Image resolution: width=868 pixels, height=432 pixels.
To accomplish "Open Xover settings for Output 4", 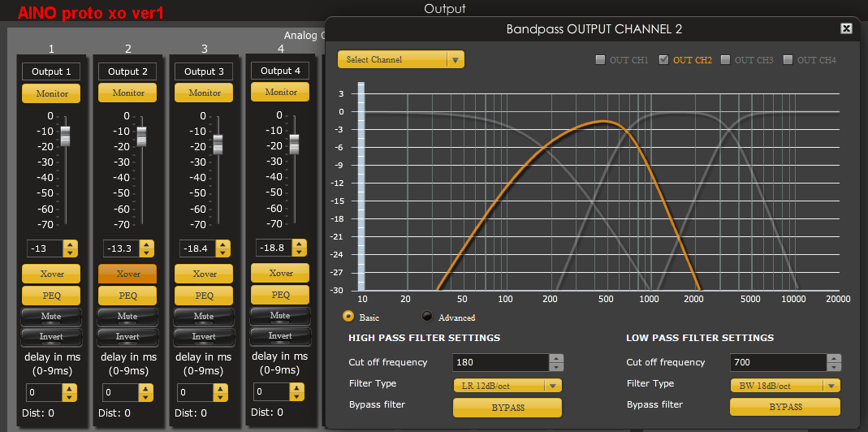I will click(x=280, y=273).
